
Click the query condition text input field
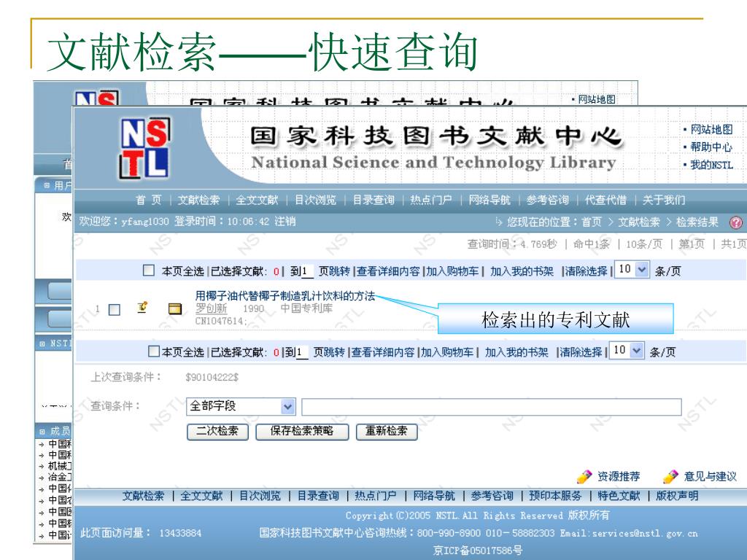[x=491, y=407]
